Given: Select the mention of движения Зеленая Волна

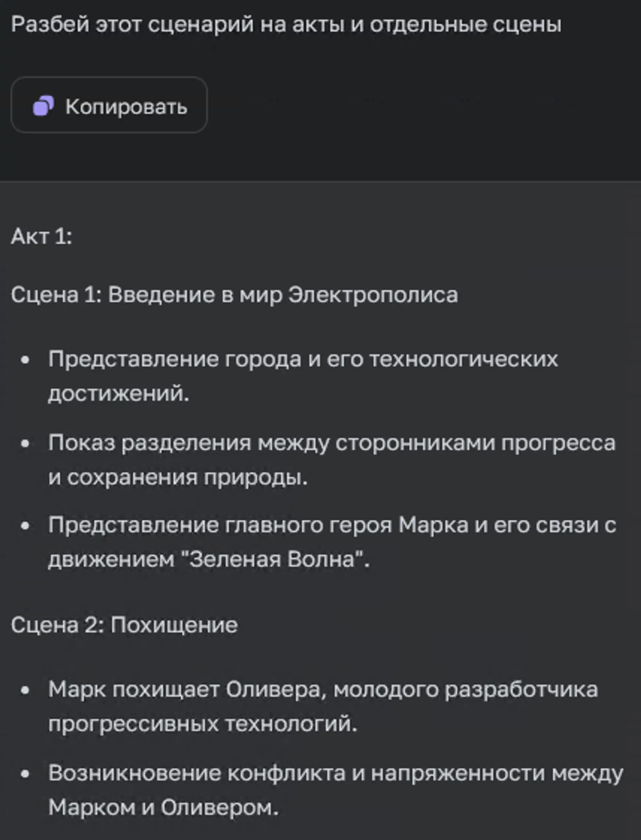Looking at the screenshot, I should point(273,557).
